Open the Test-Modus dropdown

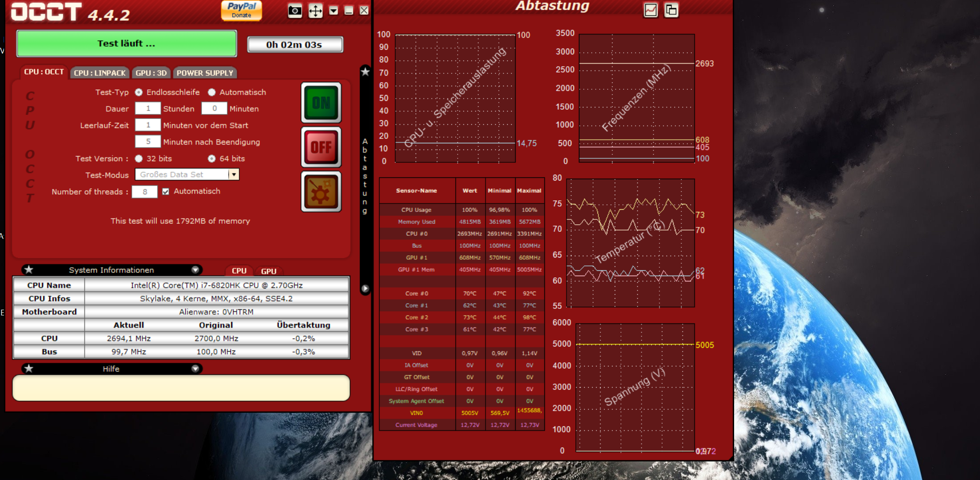234,174
